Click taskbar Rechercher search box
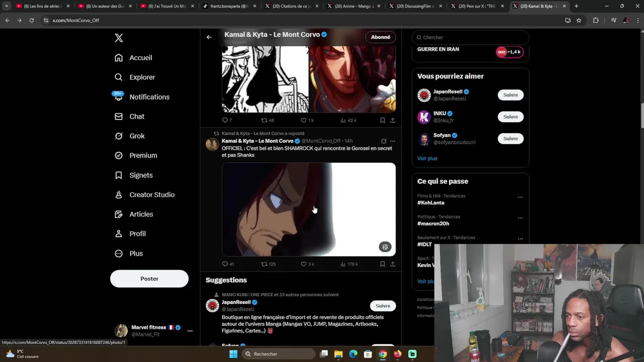Image resolution: width=644 pixels, height=362 pixels. pyautogui.click(x=279, y=354)
